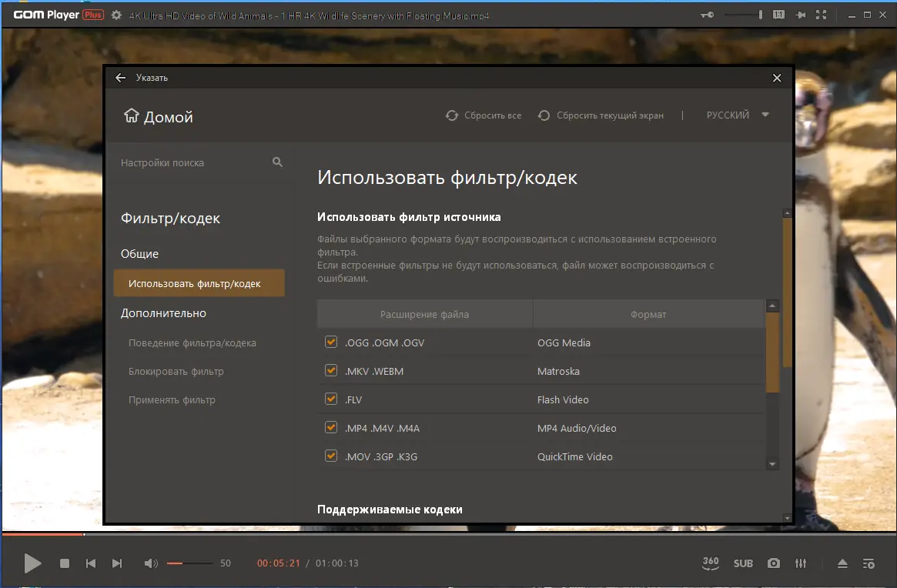Image resolution: width=897 pixels, height=588 pixels.
Task: Select Блокировать фильтр in sidebar
Action: [176, 371]
